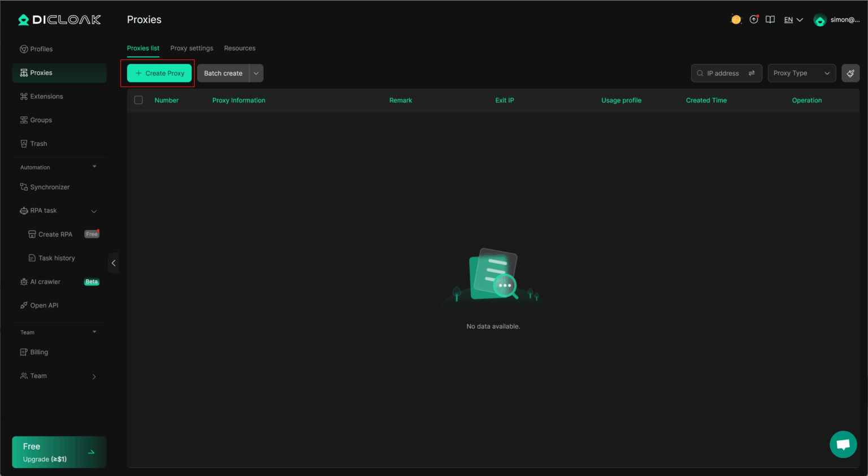The width and height of the screenshot is (868, 476).
Task: Open the Trash section
Action: pos(37,143)
